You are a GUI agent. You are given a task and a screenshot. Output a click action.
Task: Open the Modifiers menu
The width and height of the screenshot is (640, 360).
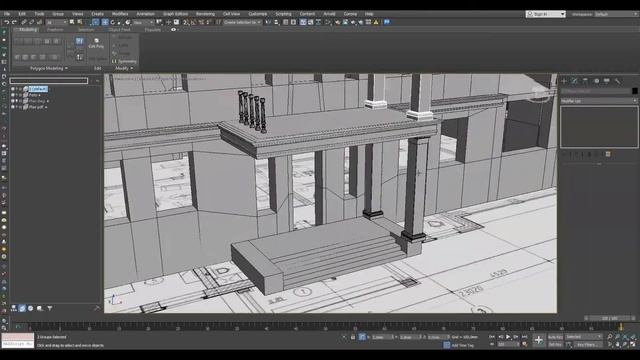[120, 14]
